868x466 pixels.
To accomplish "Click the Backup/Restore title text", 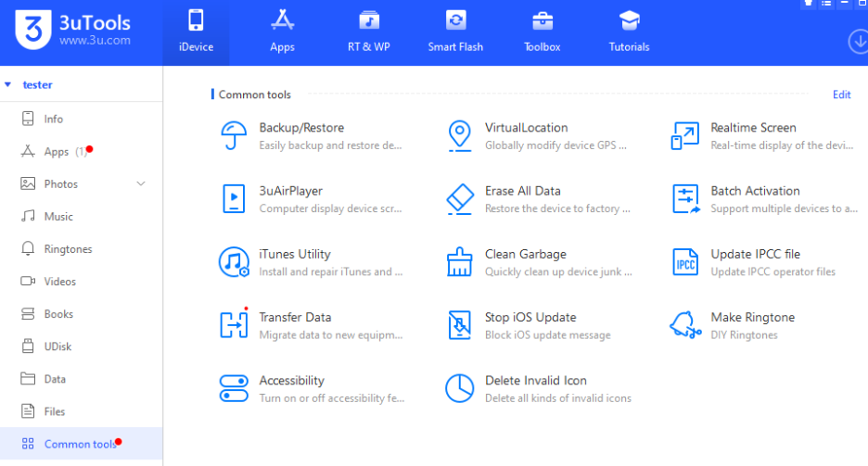I will [301, 128].
